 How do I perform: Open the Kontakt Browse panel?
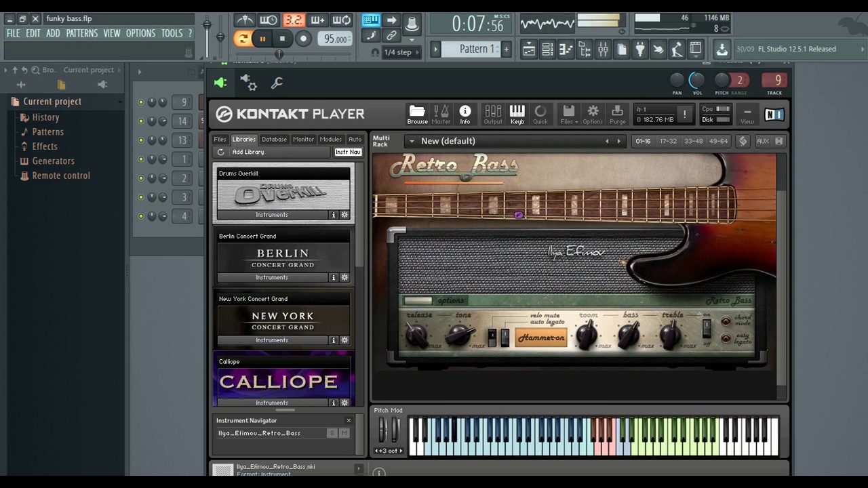point(417,114)
